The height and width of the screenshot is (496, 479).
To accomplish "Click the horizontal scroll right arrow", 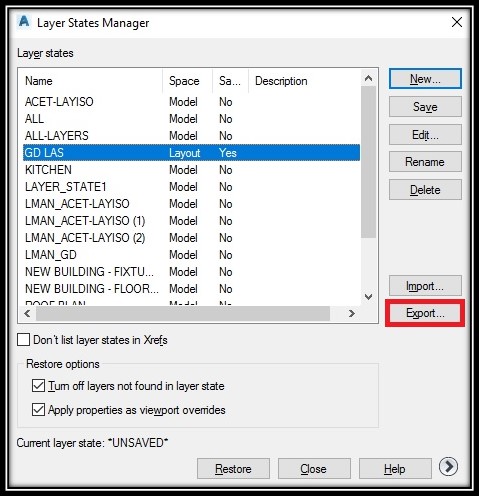I will pos(352,313).
